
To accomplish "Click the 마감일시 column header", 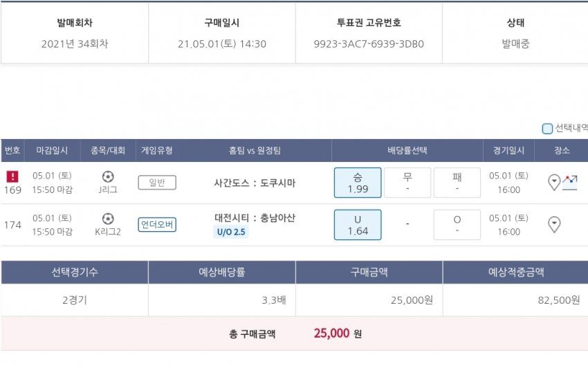I will pos(51,151).
